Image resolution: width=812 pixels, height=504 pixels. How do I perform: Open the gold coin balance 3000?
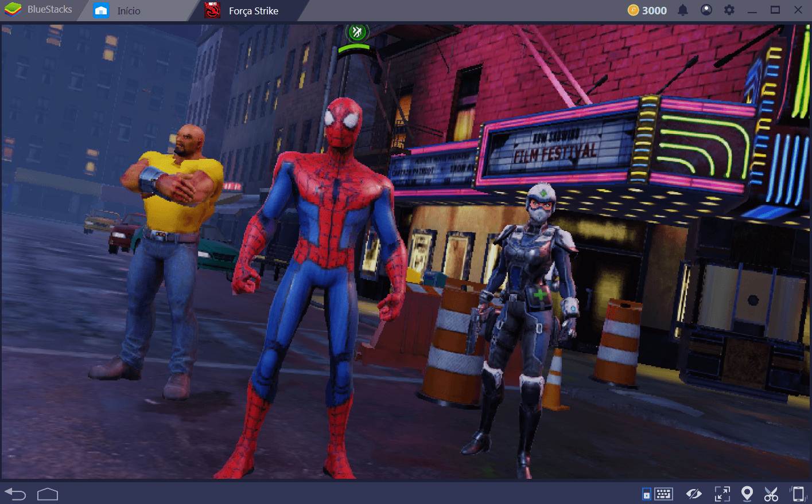coord(647,10)
